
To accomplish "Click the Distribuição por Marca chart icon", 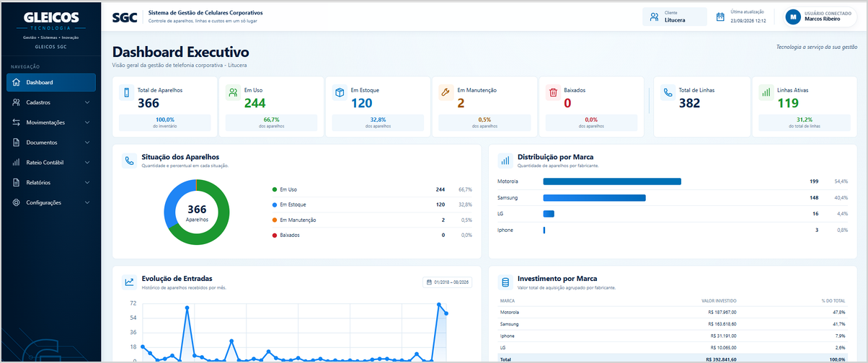I will [x=505, y=161].
